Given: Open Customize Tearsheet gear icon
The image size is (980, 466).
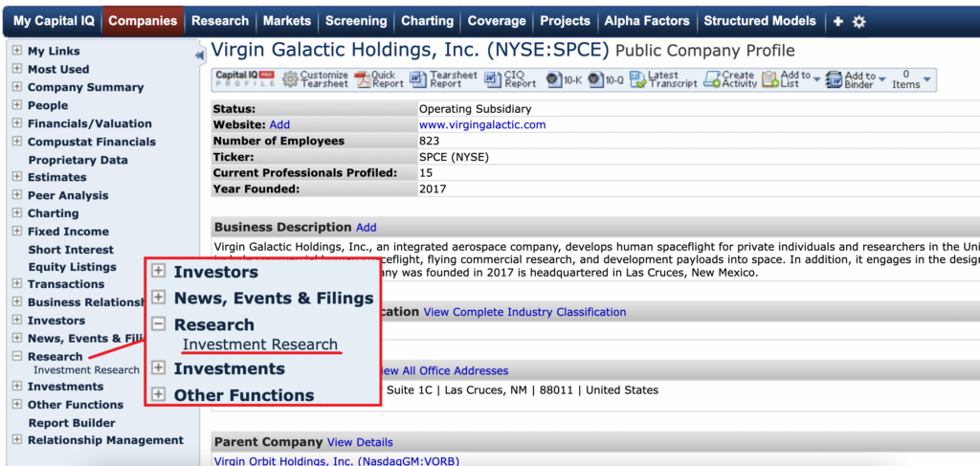Looking at the screenshot, I should pyautogui.click(x=287, y=79).
